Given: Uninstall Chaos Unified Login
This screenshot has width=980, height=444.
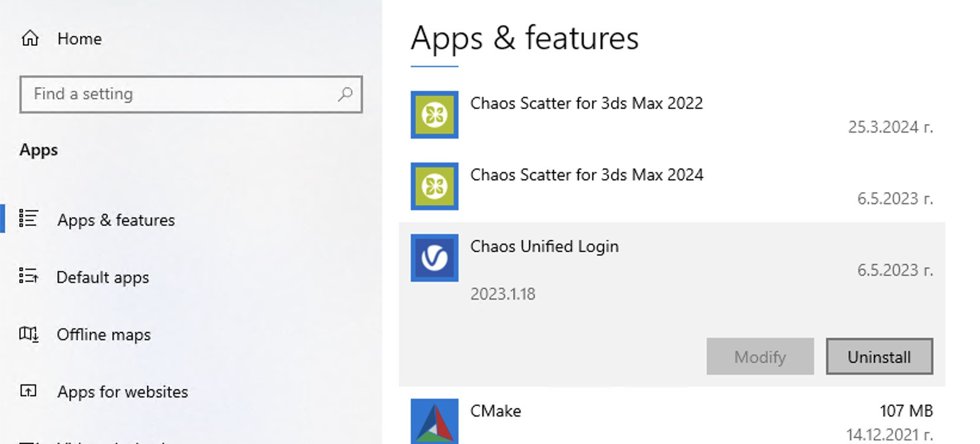Looking at the screenshot, I should point(879,357).
